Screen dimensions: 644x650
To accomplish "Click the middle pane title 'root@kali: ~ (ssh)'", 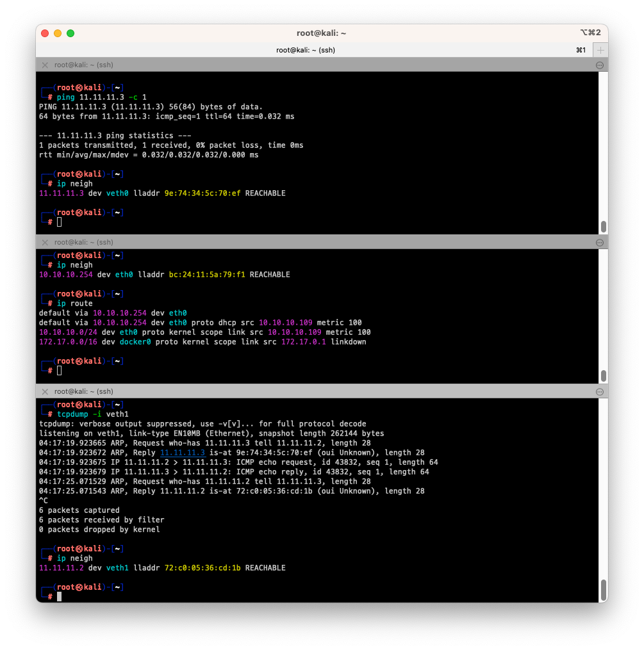I will pyautogui.click(x=84, y=243).
